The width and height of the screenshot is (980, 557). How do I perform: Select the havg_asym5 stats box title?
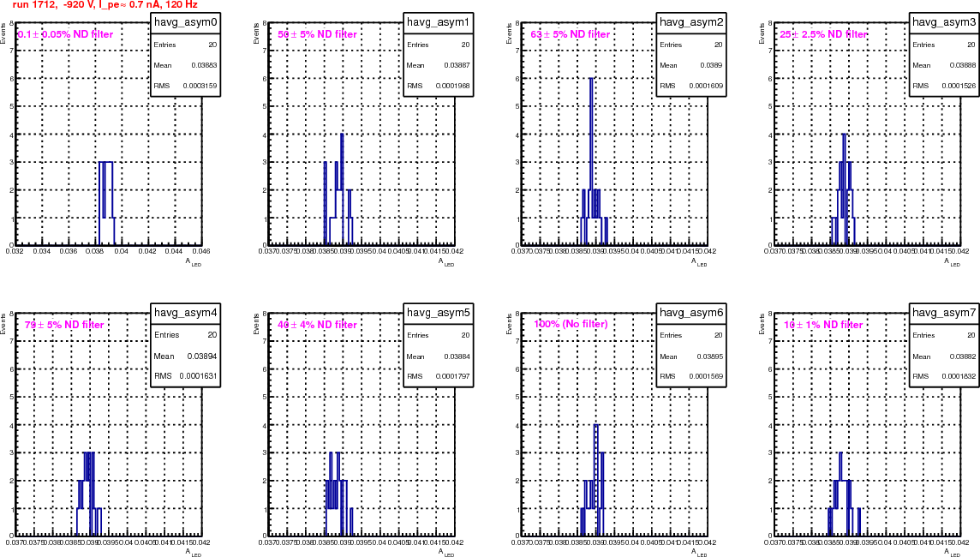tap(438, 313)
